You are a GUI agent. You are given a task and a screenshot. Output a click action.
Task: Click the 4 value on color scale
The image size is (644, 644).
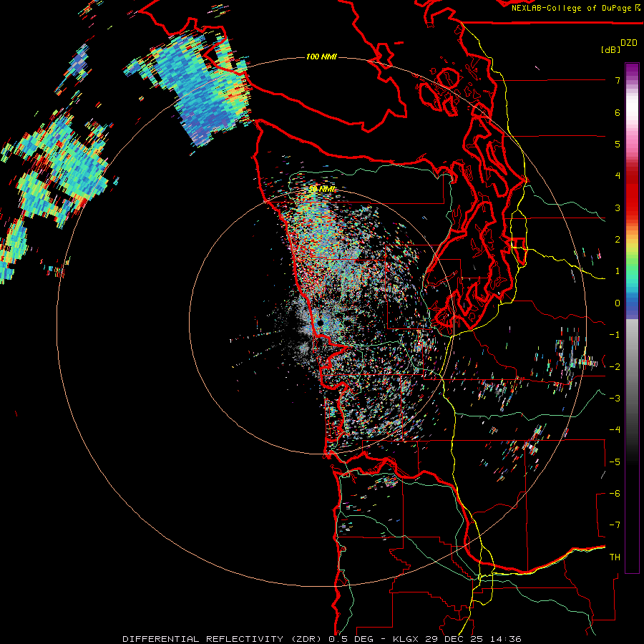click(618, 176)
